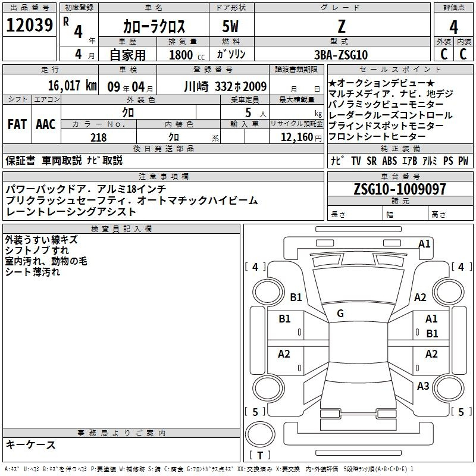Viewport: 476px width, 476px height.
Task: Click the lot number 12039
Action: [x=29, y=25]
